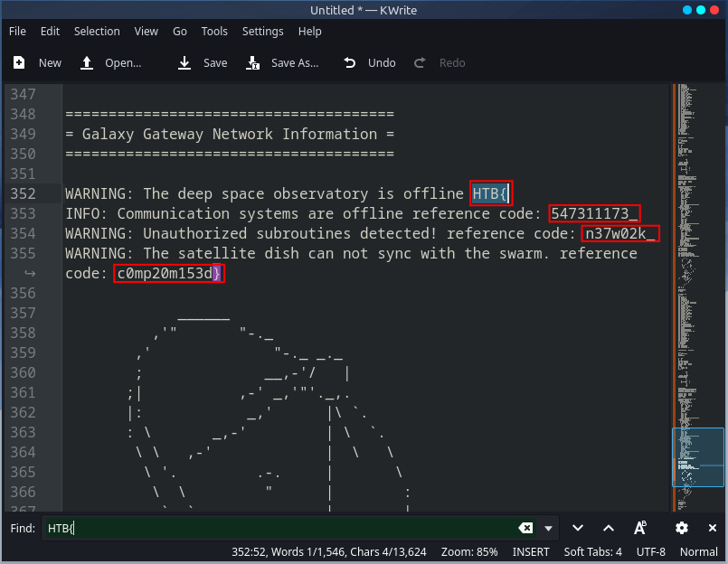
Task: Open the Soft Tabs: 4 indentation menu
Action: click(592, 551)
